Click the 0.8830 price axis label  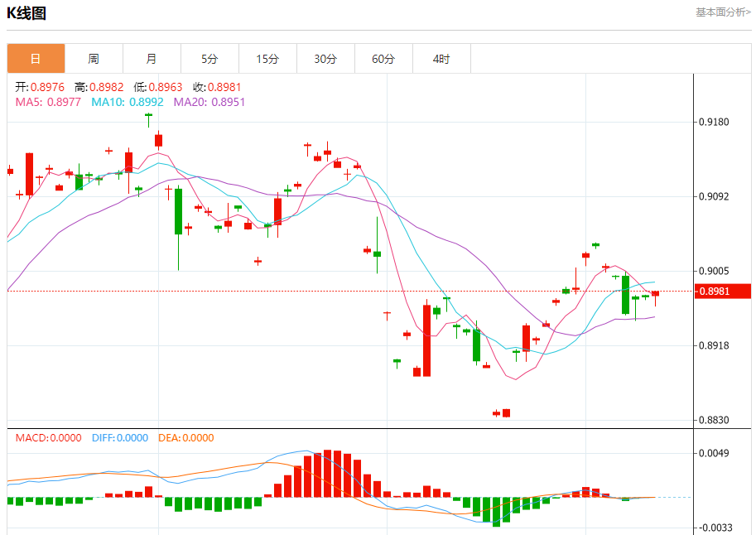click(x=714, y=420)
